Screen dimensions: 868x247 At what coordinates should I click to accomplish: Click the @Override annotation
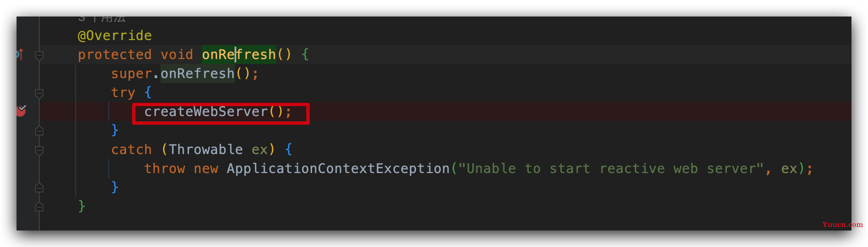(115, 36)
